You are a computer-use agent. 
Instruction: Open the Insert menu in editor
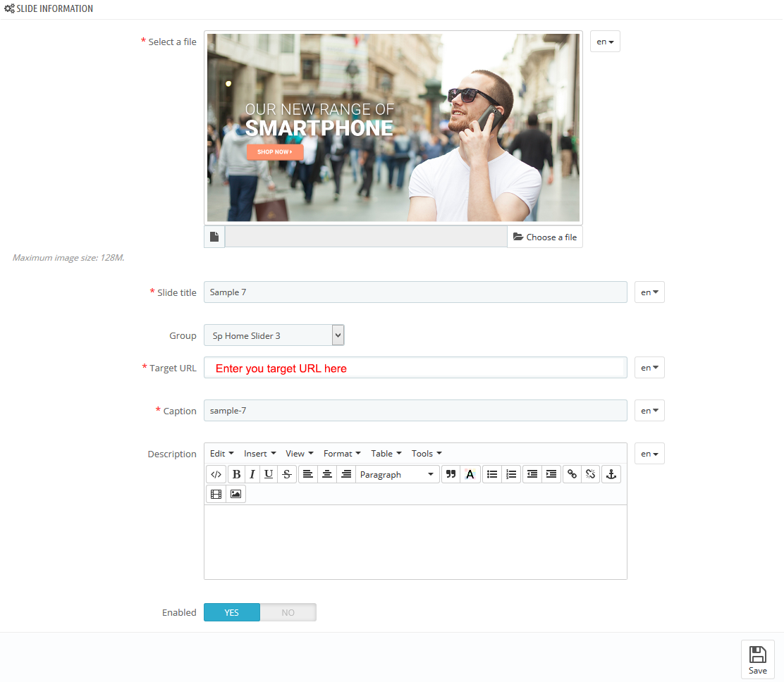pos(259,454)
